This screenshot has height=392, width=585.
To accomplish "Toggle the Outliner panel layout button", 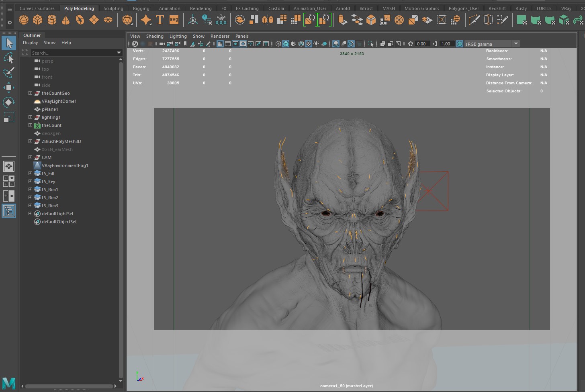I will tap(9, 211).
